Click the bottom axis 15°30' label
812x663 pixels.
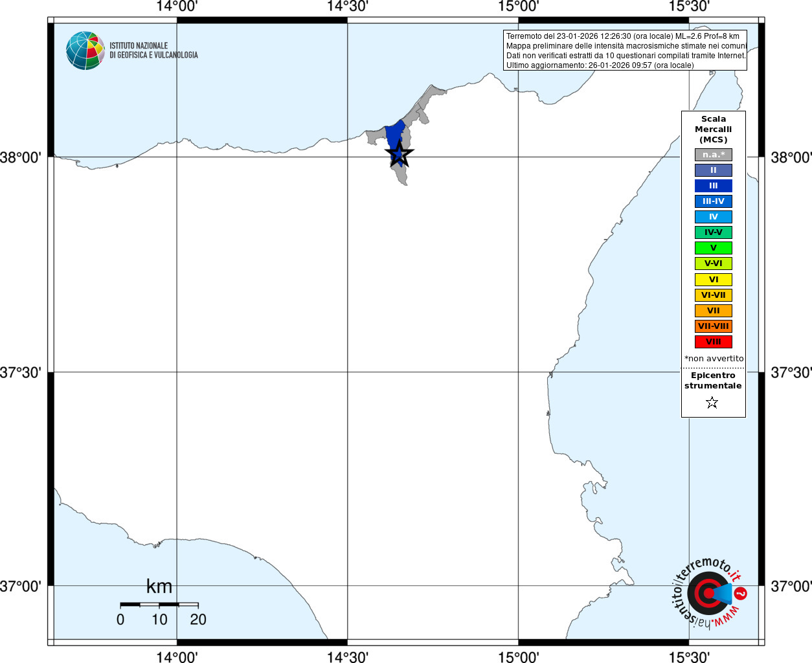click(x=689, y=657)
